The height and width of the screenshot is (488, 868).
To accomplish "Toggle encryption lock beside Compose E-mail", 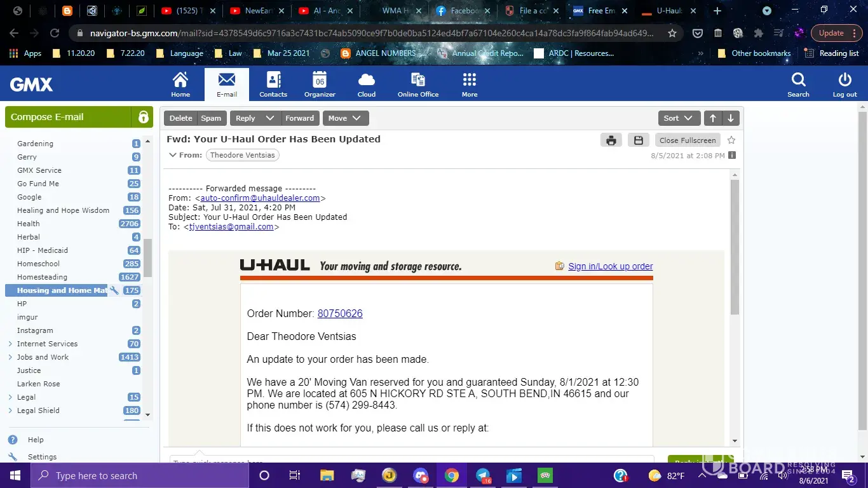I will pos(144,117).
